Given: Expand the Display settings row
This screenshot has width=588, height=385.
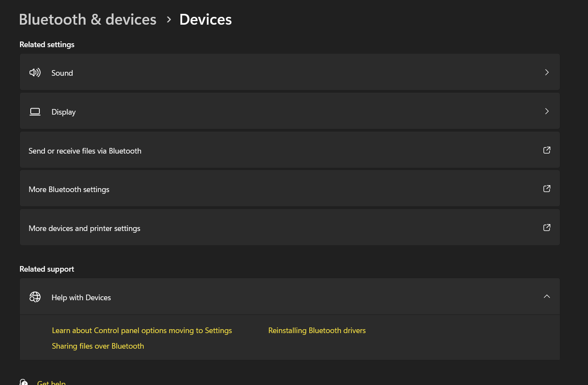Looking at the screenshot, I should pos(546,111).
